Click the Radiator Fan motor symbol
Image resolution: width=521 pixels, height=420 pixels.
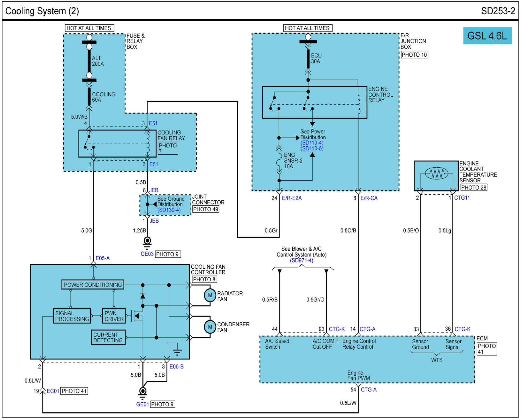click(x=210, y=295)
